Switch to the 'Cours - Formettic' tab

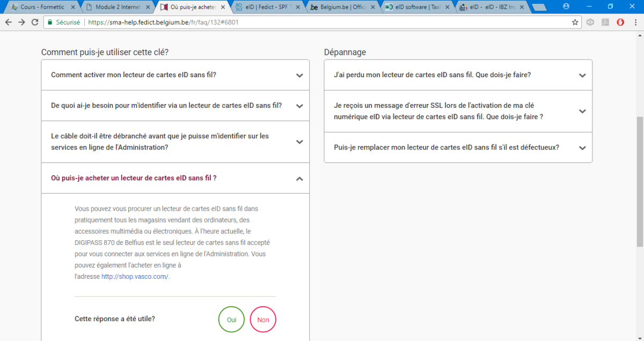42,7
